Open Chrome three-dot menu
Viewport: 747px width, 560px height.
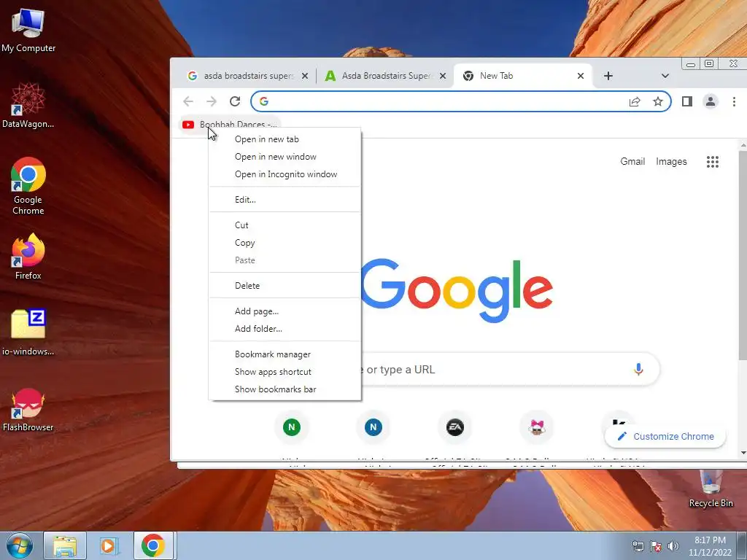coord(734,101)
